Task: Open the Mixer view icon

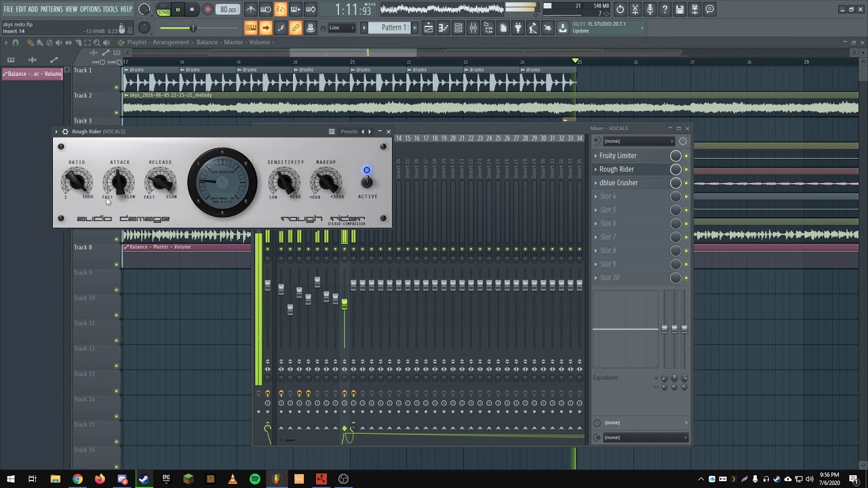Action: tap(473, 28)
